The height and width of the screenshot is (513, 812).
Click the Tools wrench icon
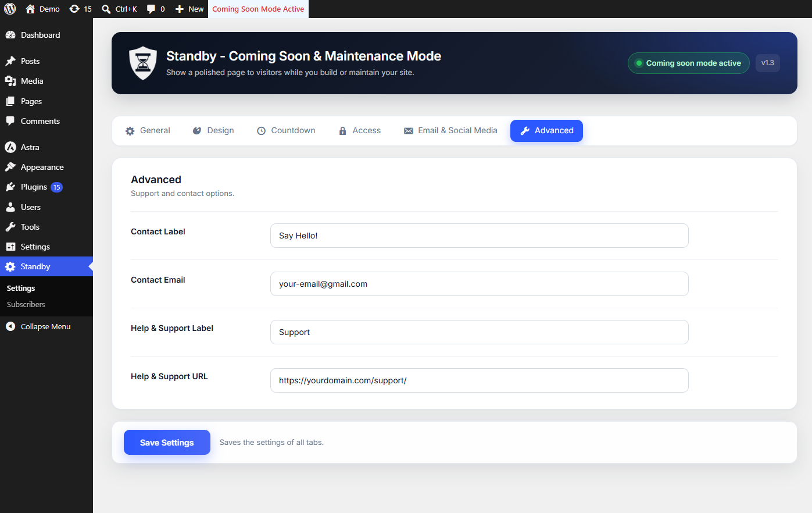click(x=10, y=227)
